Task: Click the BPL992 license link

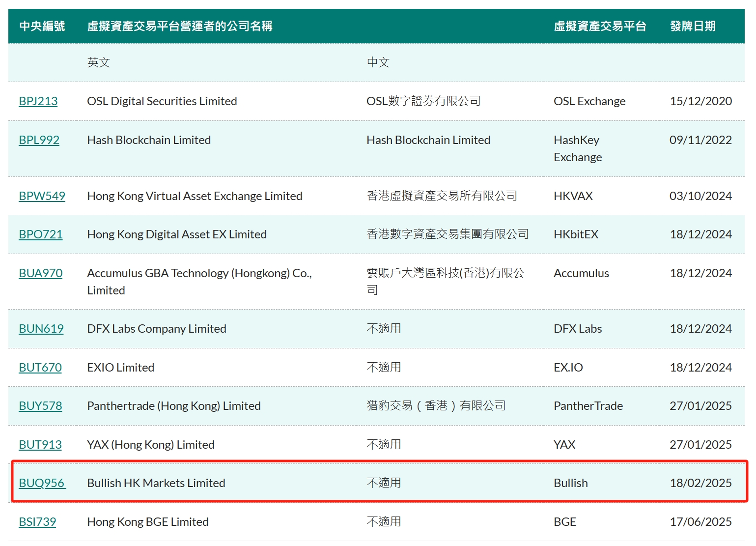Action: pos(39,140)
